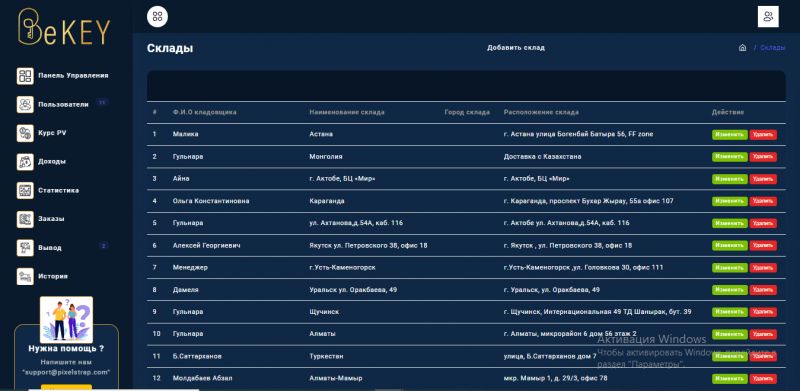Click Удалить for Монголия warehouse row
Screen dimensions: 800x391
(x=763, y=157)
